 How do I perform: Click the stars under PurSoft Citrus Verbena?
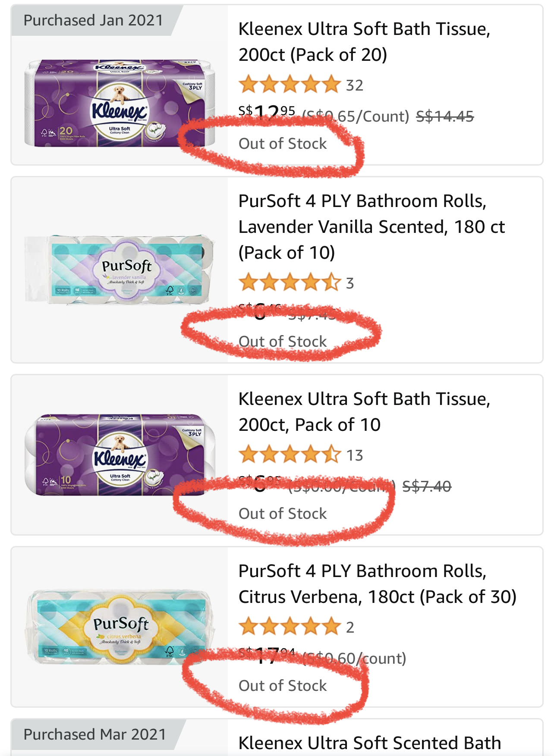pos(290,627)
